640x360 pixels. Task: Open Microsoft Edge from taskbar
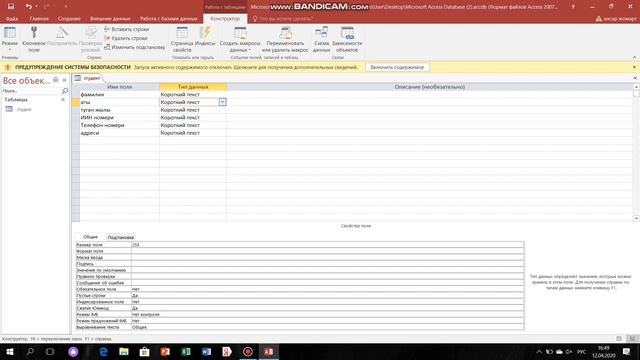point(103,351)
